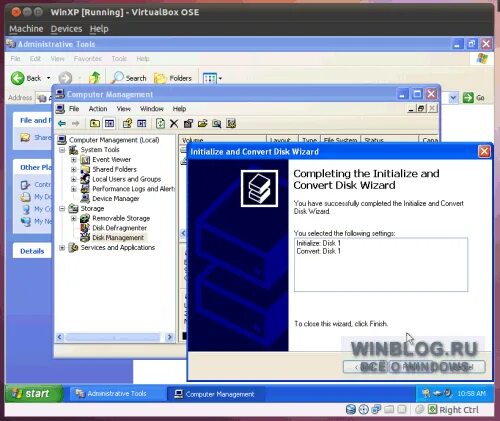Switch to Administrative Tools taskbar button
500x421 pixels.
[x=117, y=394]
